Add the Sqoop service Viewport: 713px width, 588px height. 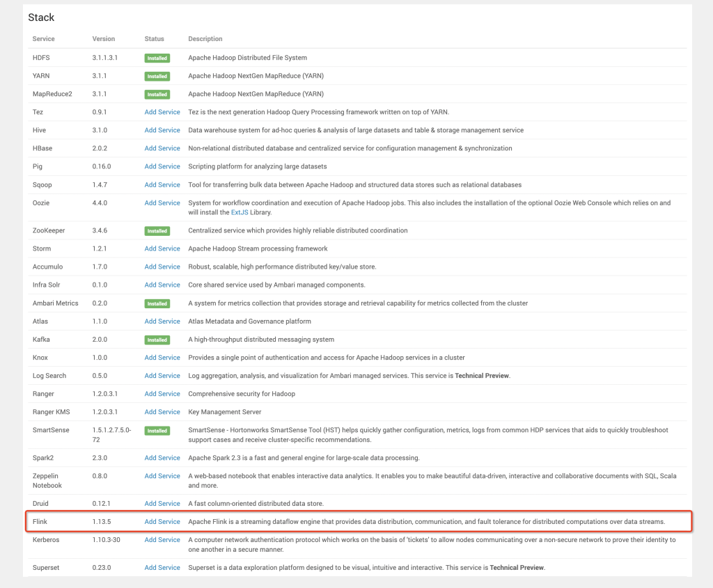pos(162,184)
